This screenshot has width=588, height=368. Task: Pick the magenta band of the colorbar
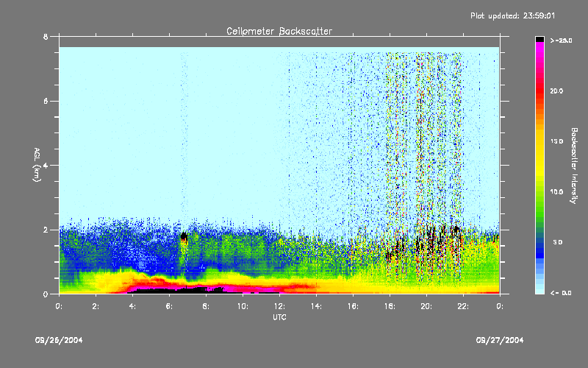pos(539,51)
